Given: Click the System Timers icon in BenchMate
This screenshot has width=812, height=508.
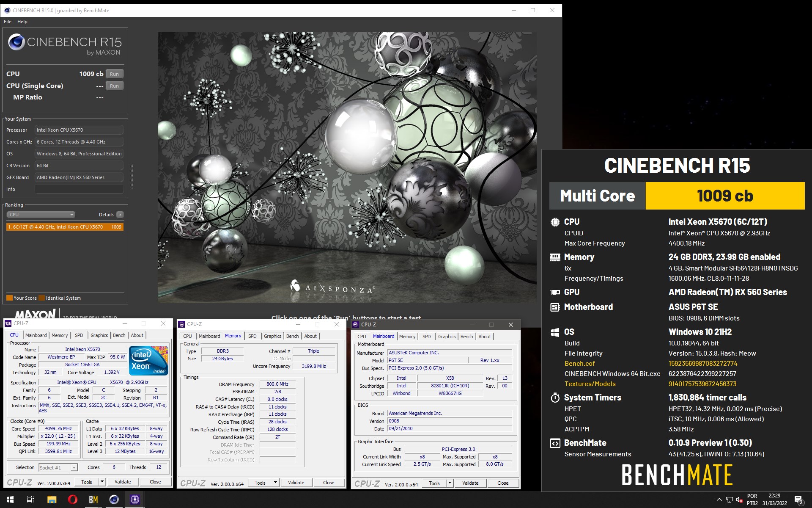Looking at the screenshot, I should point(555,398).
